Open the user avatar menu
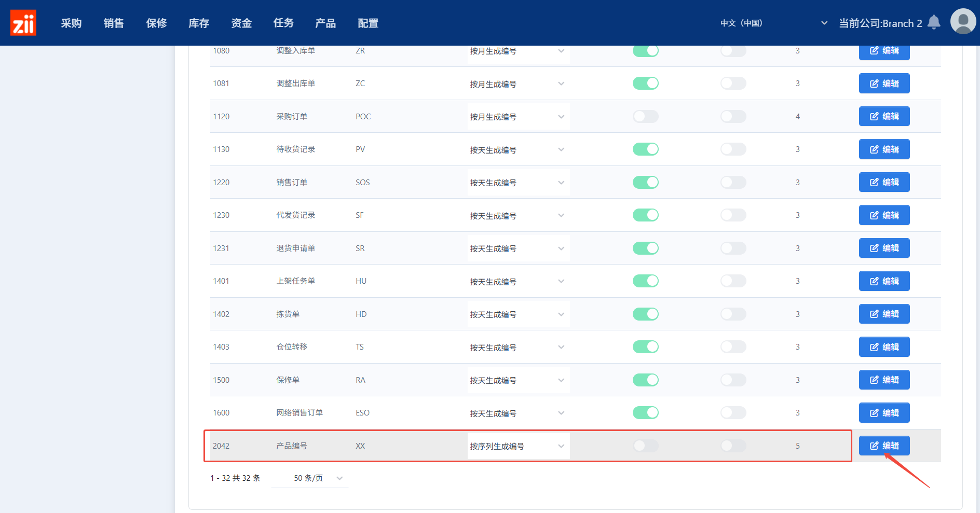Image resolution: width=980 pixels, height=513 pixels. tap(963, 21)
